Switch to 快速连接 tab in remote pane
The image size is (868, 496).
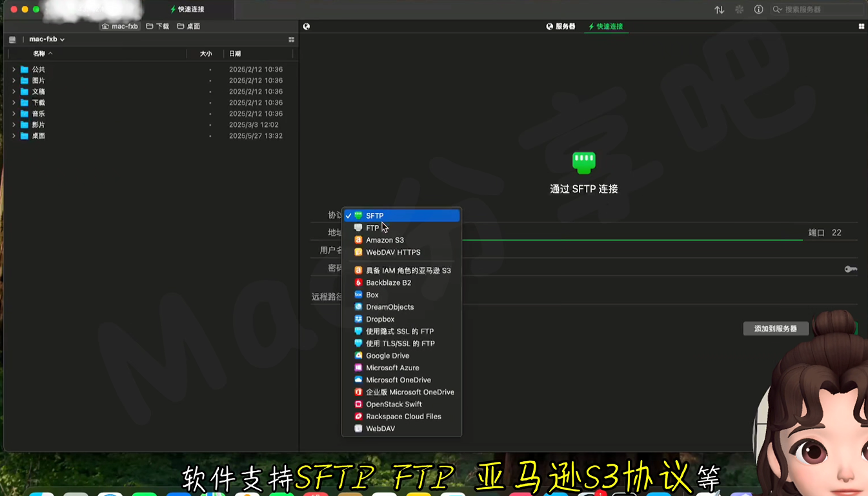(606, 26)
